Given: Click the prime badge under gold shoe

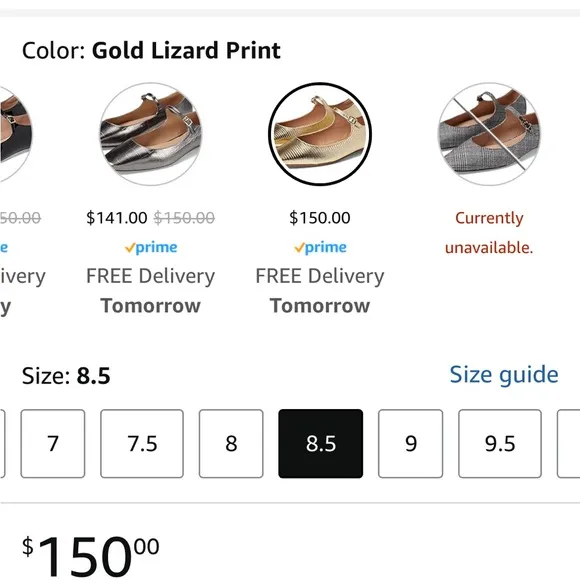Looking at the screenshot, I should (x=320, y=247).
